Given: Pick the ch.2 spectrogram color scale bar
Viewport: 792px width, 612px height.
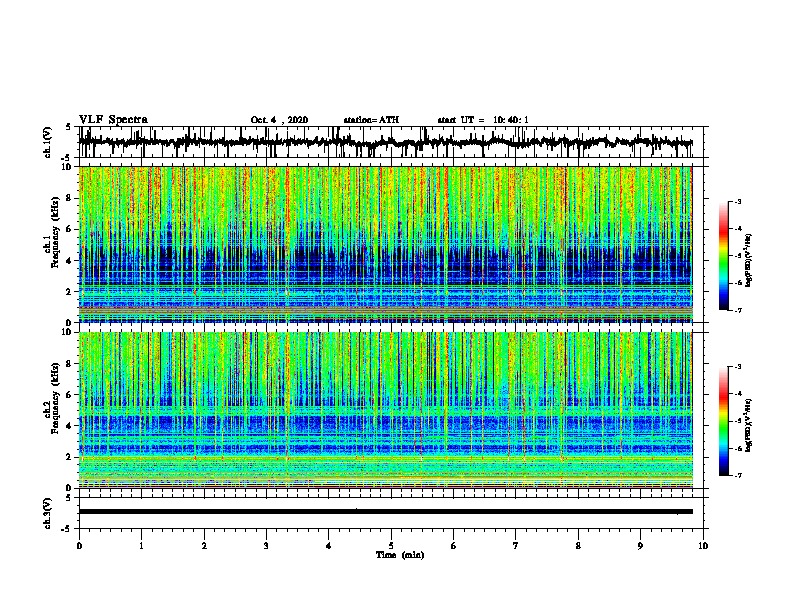Looking at the screenshot, I should pyautogui.click(x=724, y=421).
